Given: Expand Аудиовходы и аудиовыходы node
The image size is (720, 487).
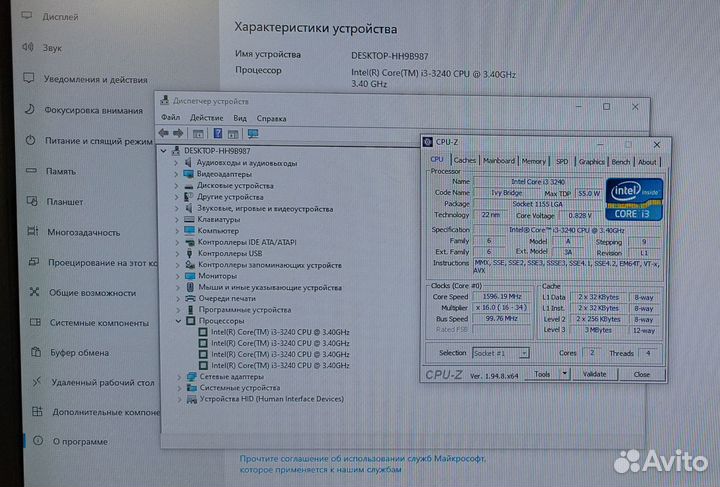Looking at the screenshot, I should (x=176, y=163).
